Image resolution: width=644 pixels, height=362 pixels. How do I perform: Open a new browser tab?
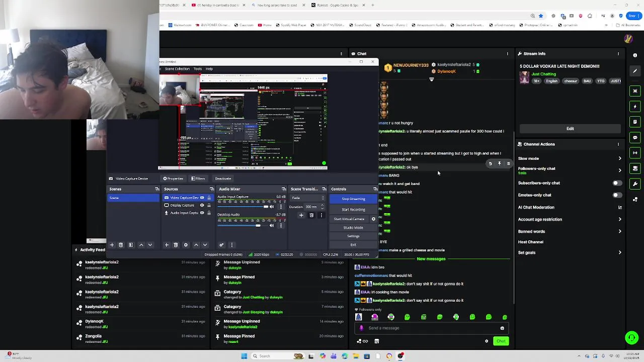pos(372,5)
